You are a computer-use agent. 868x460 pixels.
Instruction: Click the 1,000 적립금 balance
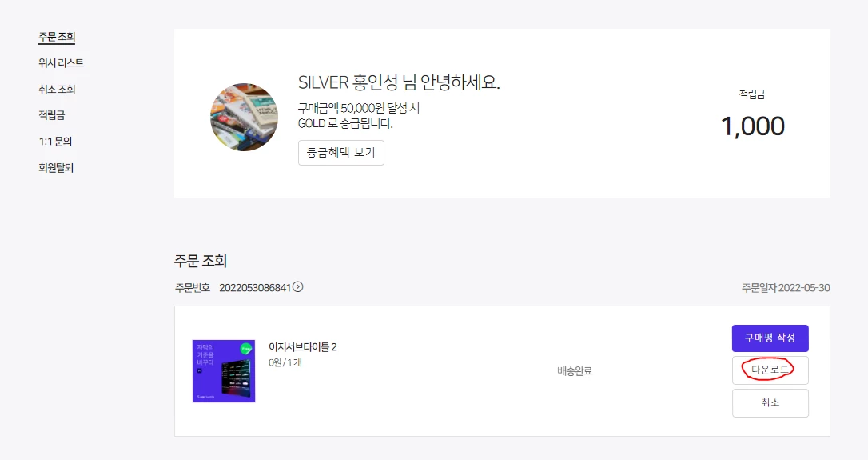click(752, 126)
